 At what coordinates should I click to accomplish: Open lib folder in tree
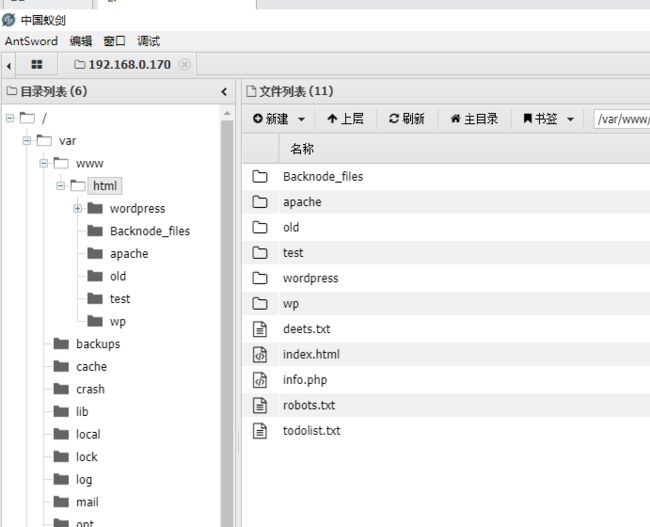[x=82, y=411]
